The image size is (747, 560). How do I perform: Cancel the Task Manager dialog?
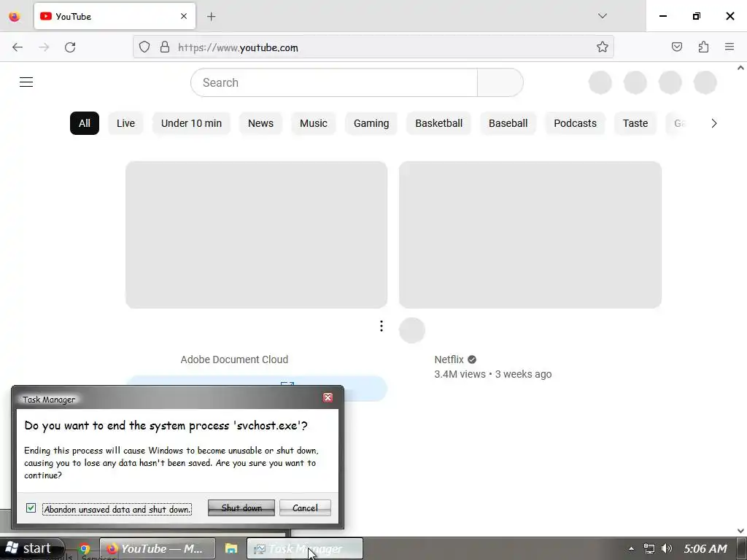[305, 508]
